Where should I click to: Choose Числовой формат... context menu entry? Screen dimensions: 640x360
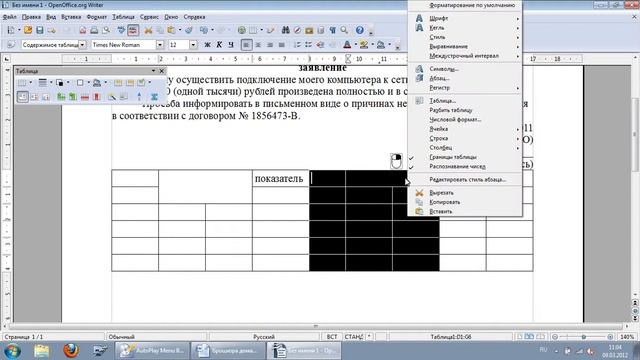click(465, 120)
